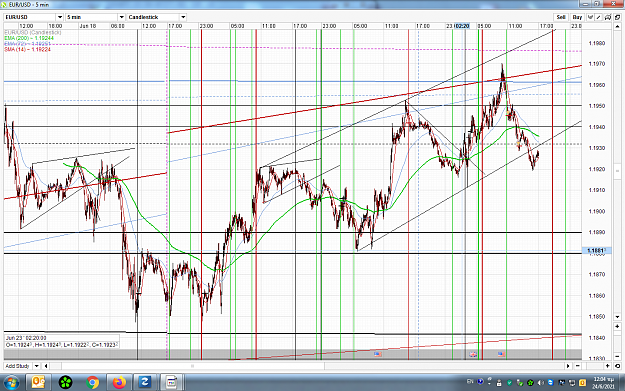Click the toolbar icon right of Buy
This screenshot has width=625, height=391.
pos(590,17)
